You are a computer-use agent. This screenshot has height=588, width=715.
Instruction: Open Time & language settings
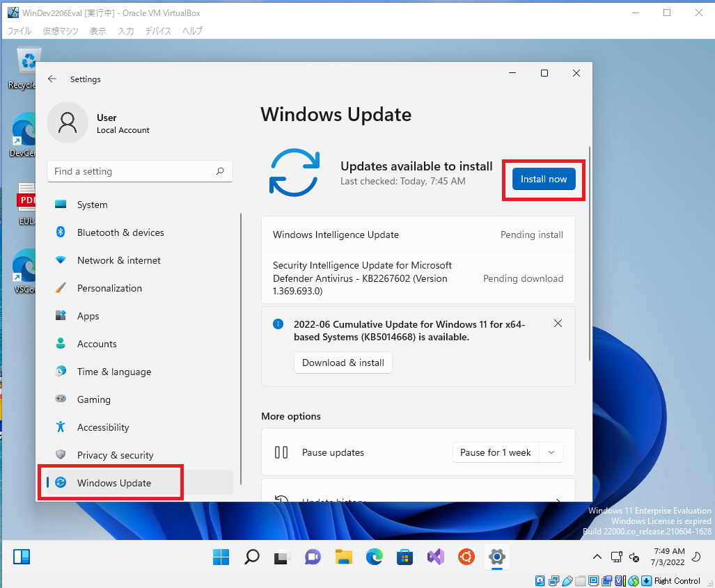pyautogui.click(x=139, y=372)
